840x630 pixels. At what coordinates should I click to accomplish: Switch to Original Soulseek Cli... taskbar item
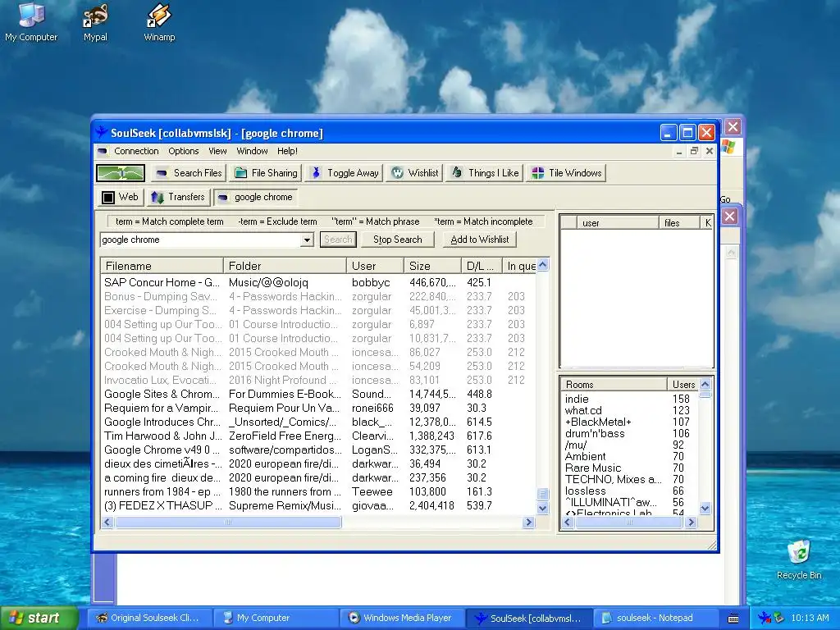tap(149, 618)
